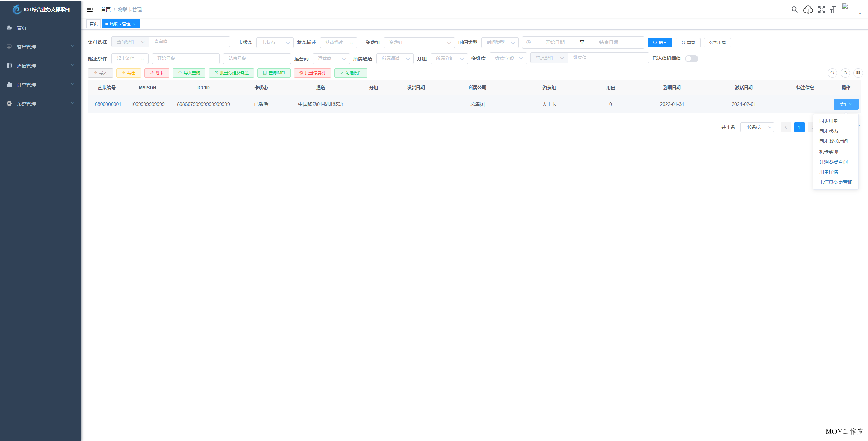Screen dimensions: 868x441
Task: Open the 10条/页 page size selector
Action: pyautogui.click(x=757, y=127)
